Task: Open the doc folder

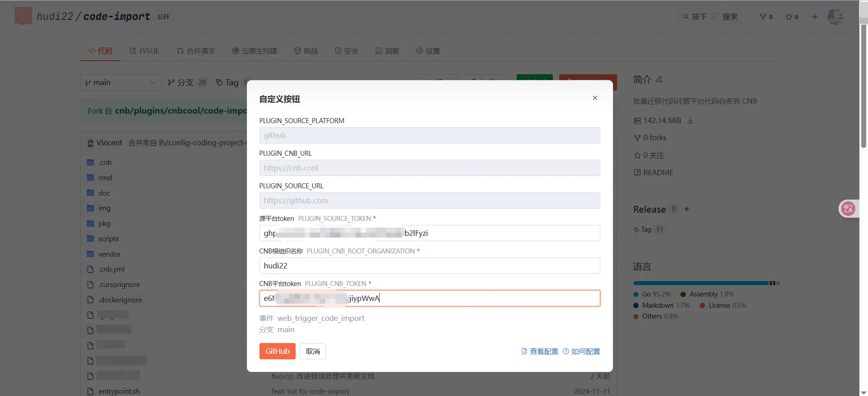Action: [x=104, y=193]
